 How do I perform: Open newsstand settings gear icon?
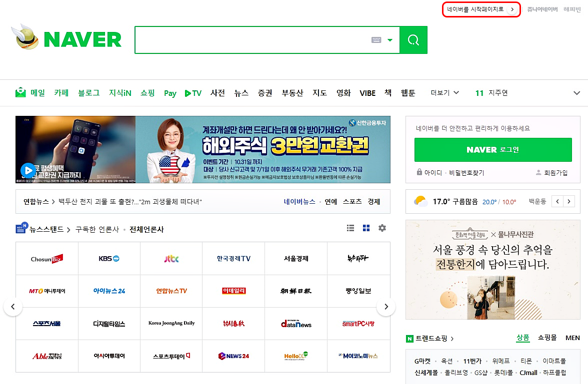382,228
